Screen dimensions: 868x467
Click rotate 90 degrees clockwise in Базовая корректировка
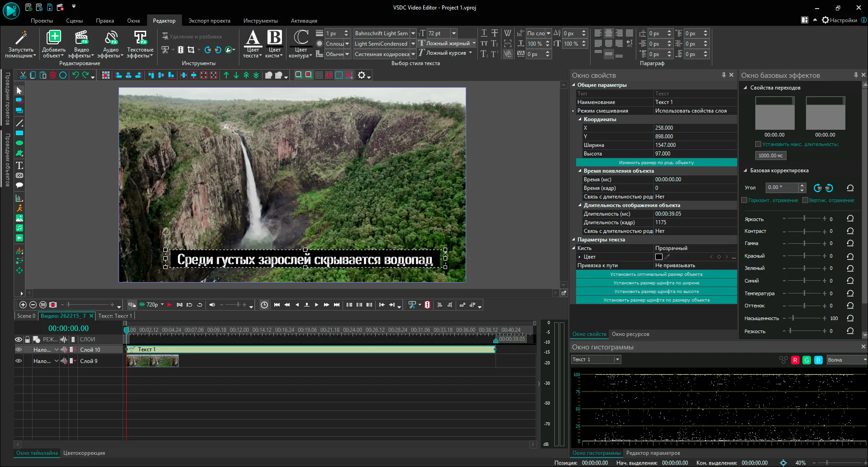(817, 188)
